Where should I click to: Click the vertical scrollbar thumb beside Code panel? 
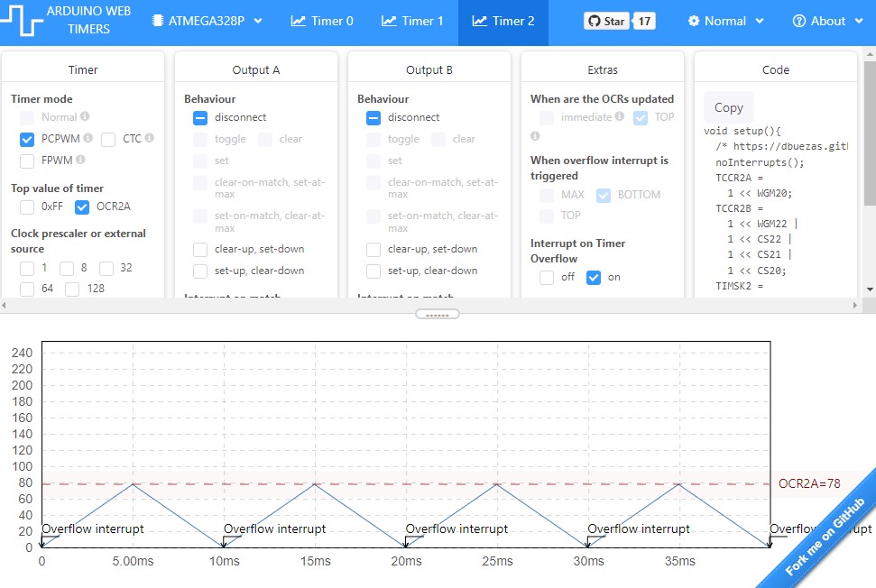pyautogui.click(x=870, y=133)
